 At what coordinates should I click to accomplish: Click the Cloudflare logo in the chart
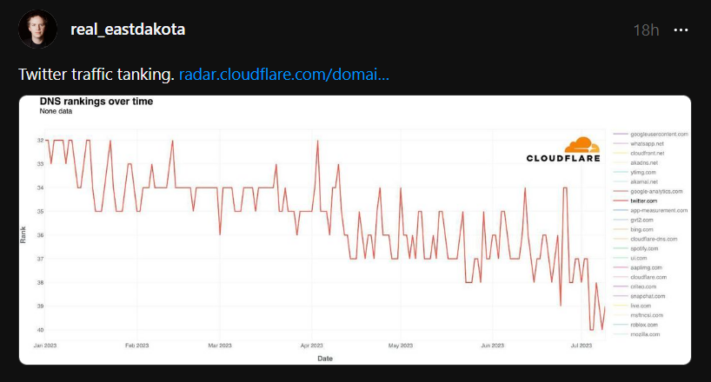[x=563, y=150]
